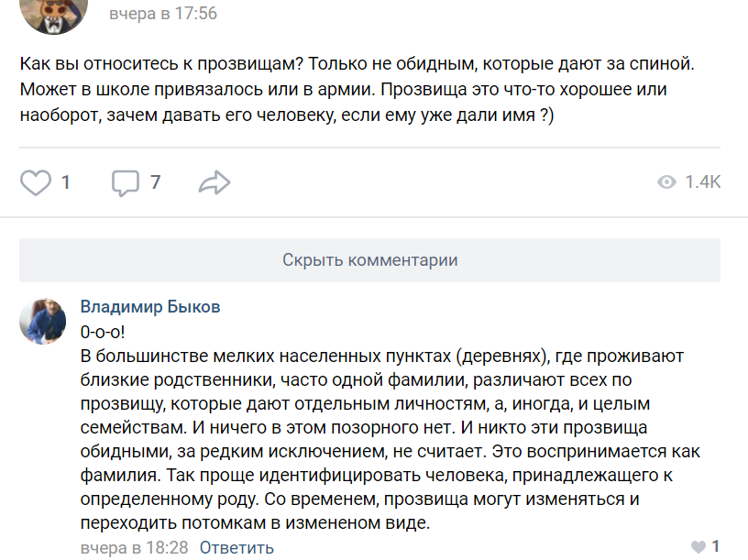Viewport: 748px width, 560px height.
Task: Open the post author's avatar at top
Action: point(54,11)
